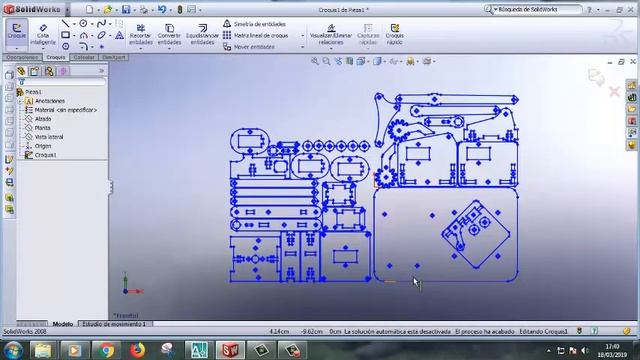Click the Save icon
Image resolution: width=640 pixels, height=360 pixels.
126,9
